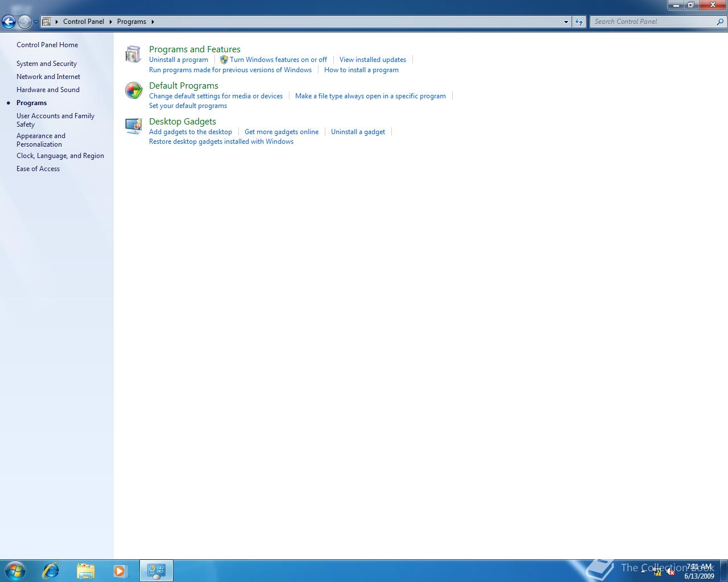This screenshot has width=728, height=582.
Task: Click Desktop Gadgets heading
Action: coord(183,122)
